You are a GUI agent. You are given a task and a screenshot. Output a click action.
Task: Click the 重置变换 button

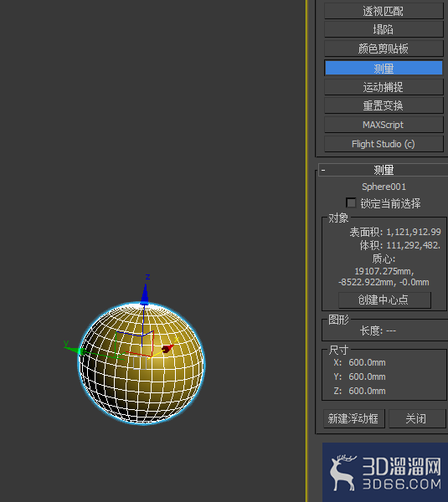[384, 105]
